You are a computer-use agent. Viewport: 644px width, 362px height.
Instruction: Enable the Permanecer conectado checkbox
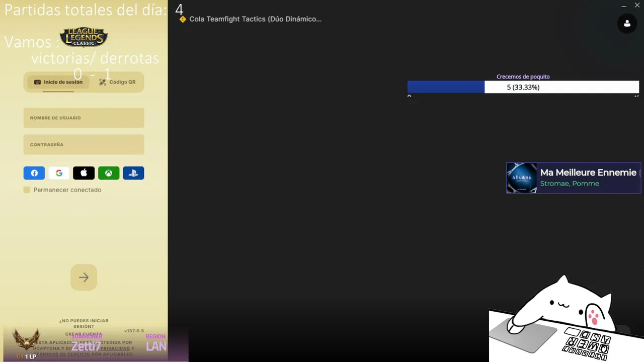point(27,190)
